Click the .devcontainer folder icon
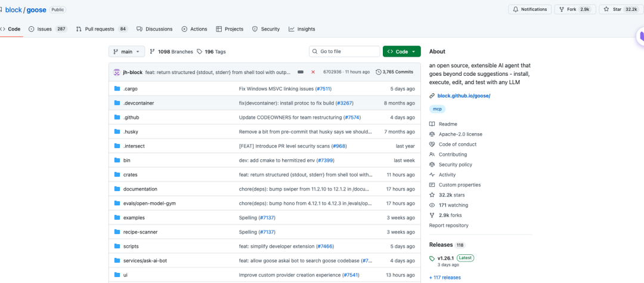The image size is (644, 283). (117, 103)
